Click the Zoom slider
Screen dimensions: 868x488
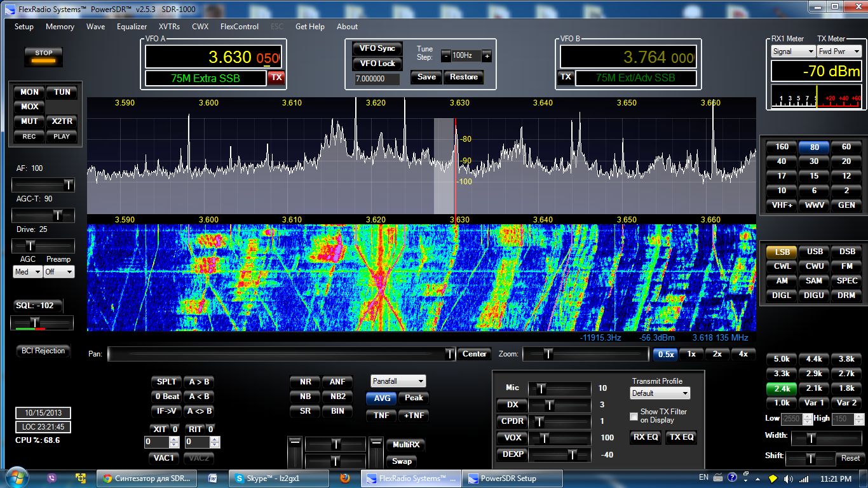[585, 354]
